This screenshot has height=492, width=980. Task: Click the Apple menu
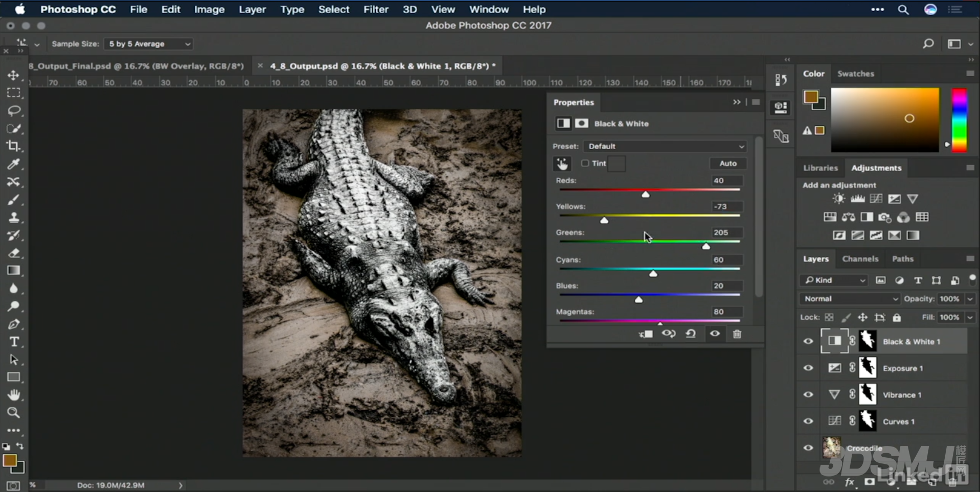pyautogui.click(x=19, y=9)
